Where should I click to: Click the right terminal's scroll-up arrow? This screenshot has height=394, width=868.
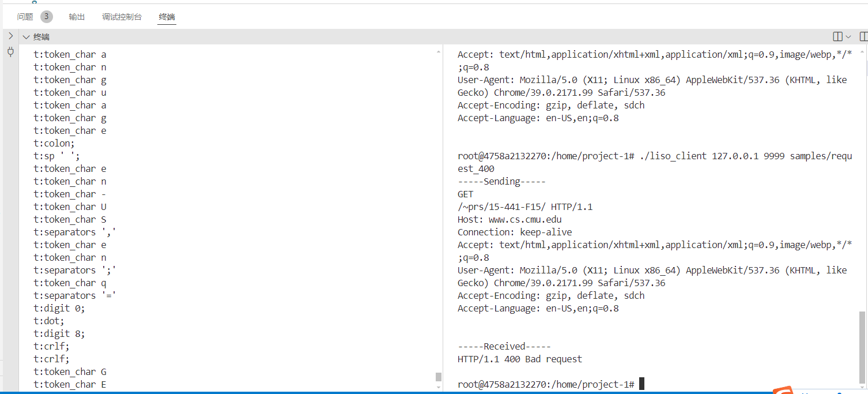coord(862,52)
